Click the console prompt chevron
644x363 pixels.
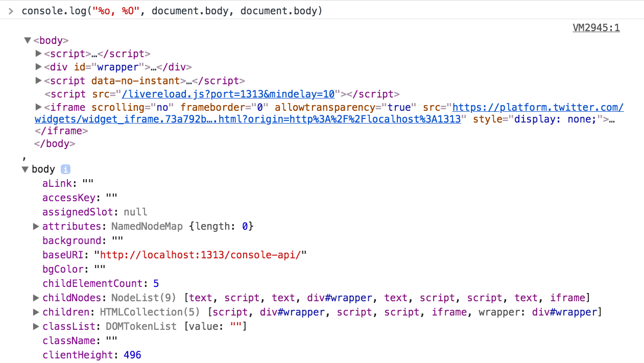point(11,10)
